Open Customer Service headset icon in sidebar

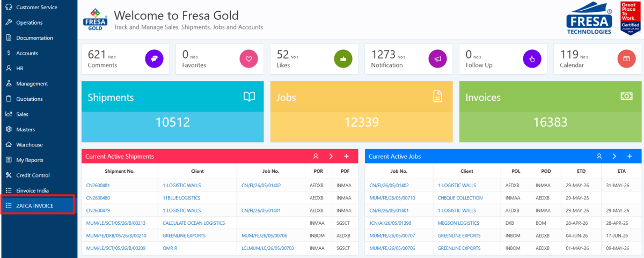pos(9,7)
